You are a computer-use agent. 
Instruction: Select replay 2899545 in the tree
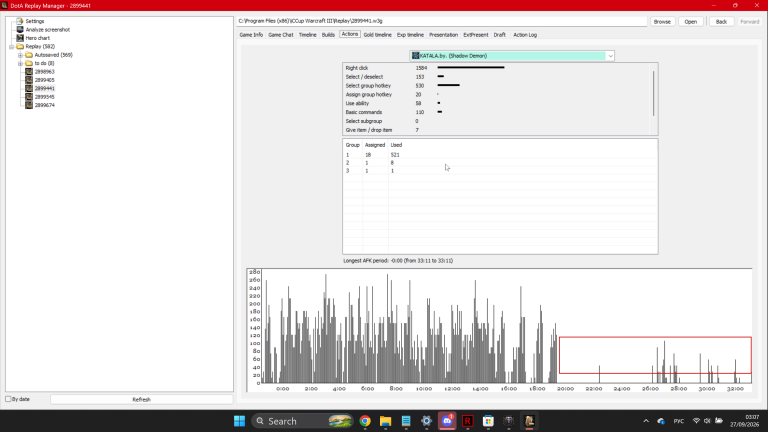45,96
